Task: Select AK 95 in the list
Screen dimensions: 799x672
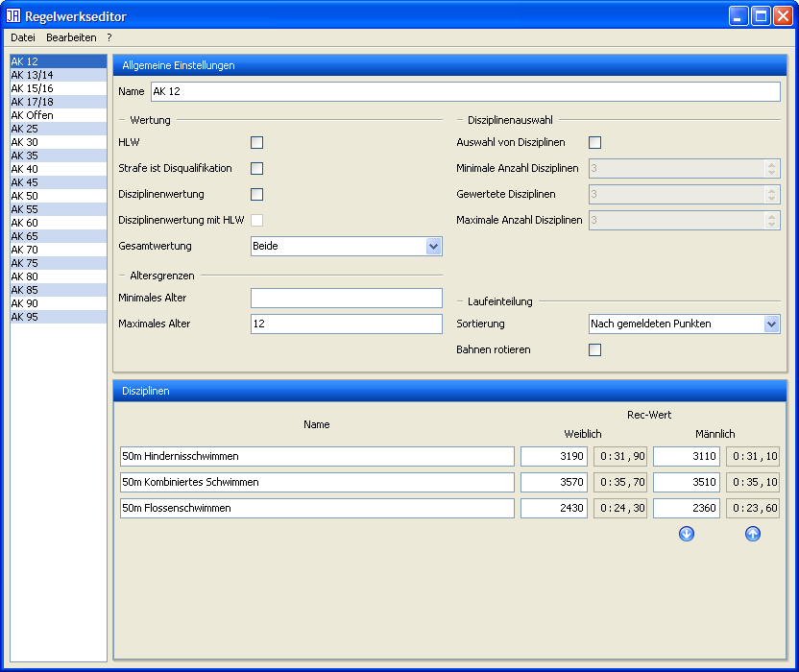Action: pos(59,317)
